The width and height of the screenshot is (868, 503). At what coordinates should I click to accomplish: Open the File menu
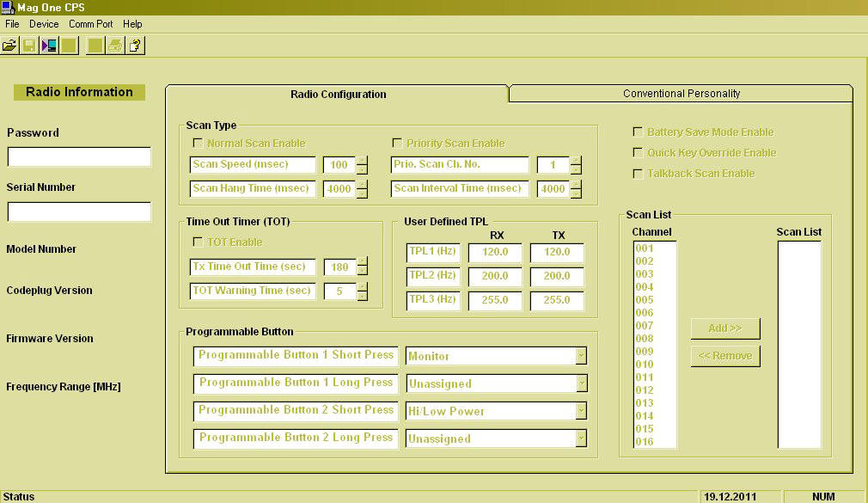(12, 24)
